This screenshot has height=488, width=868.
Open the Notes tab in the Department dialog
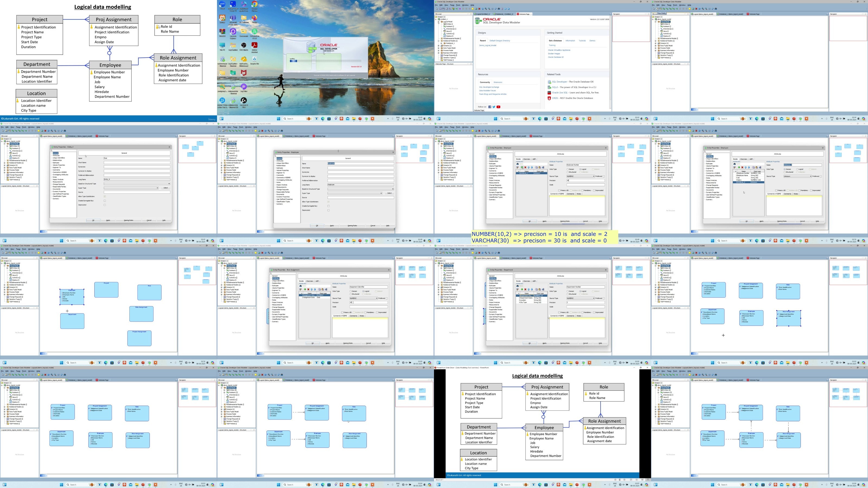click(x=579, y=316)
